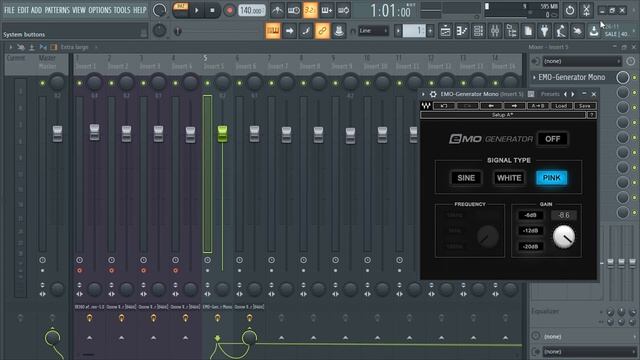
Task: Click the A→B copy button
Action: 538,106
